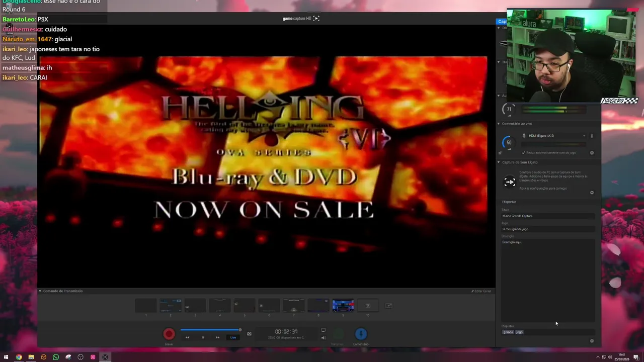Click the capture timer 00:02:37
The width and height of the screenshot is (644, 362).
[286, 332]
